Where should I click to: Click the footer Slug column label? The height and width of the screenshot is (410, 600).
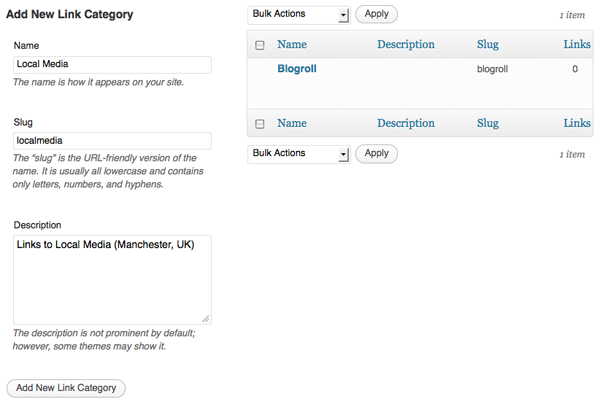(488, 124)
